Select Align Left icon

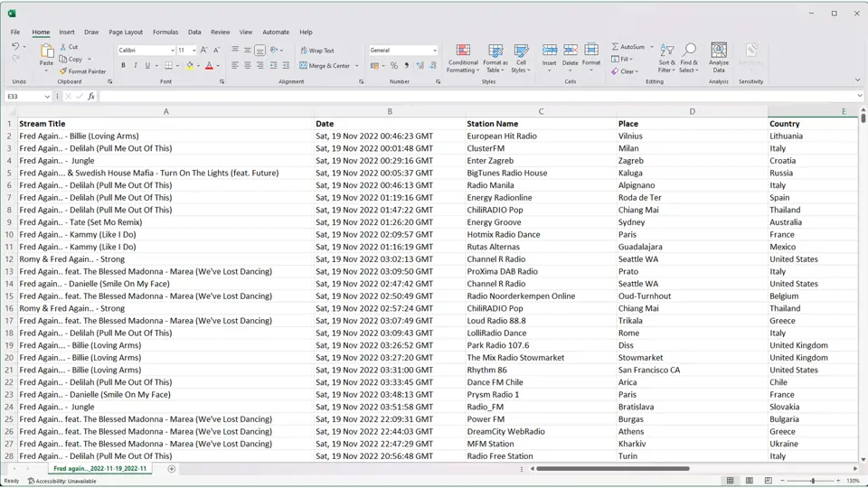[x=235, y=65]
